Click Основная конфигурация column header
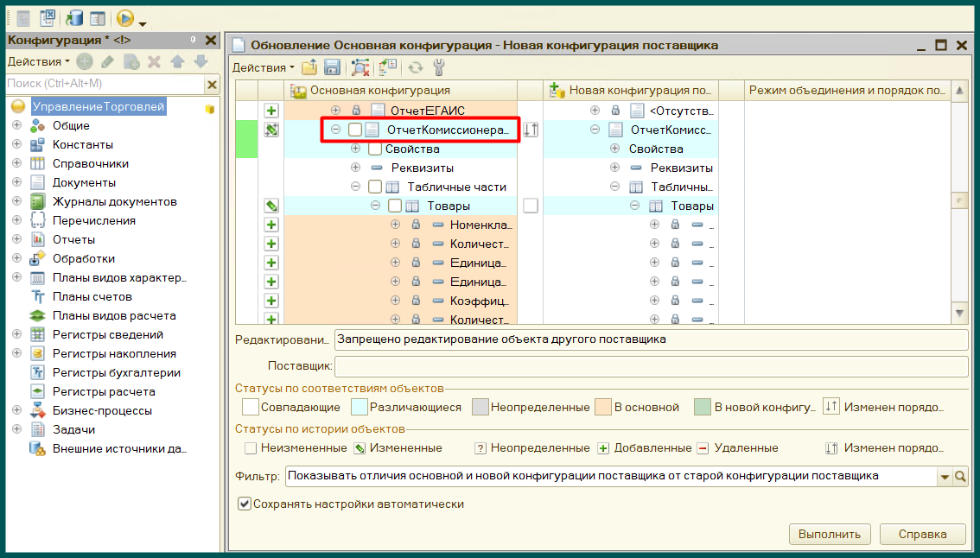980x558 pixels. tap(401, 91)
